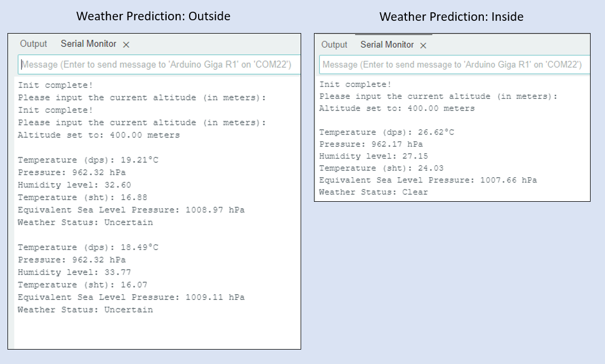This screenshot has height=364, width=605.
Task: Click the 'Temperature (sht): 16.07' line
Action: click(82, 285)
